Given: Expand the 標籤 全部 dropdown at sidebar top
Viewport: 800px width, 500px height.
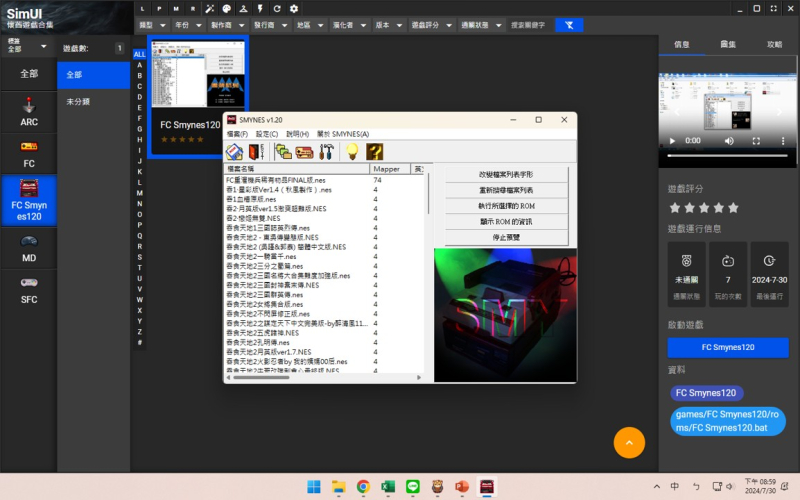Looking at the screenshot, I should click(27, 46).
